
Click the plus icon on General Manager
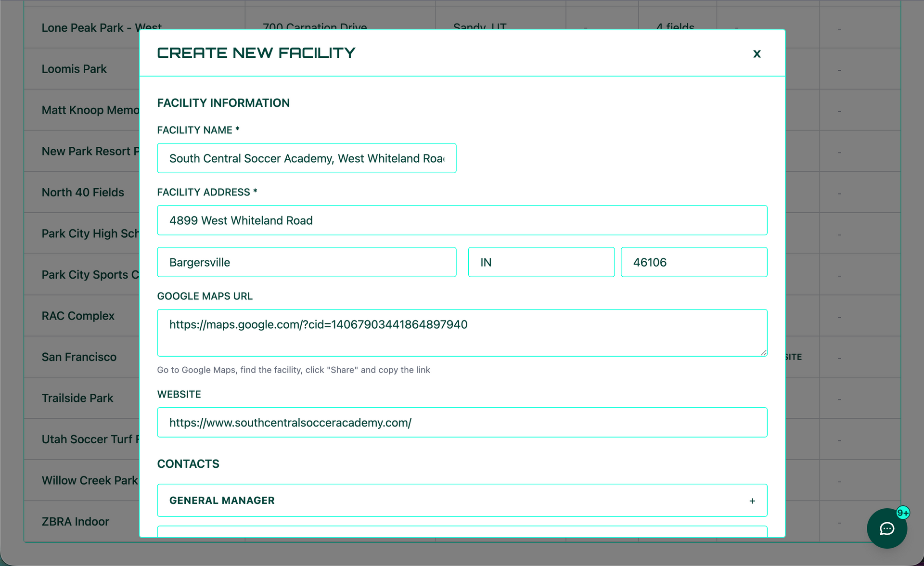752,501
